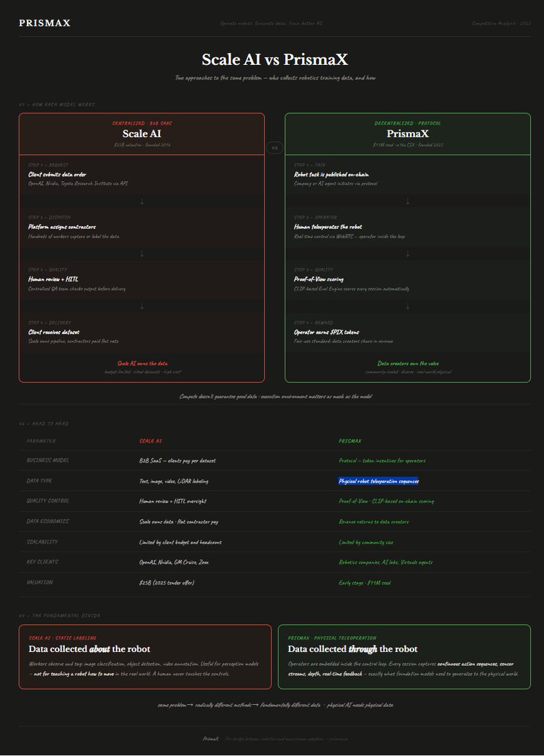Click the 'PrismaX' card heading

(408, 134)
